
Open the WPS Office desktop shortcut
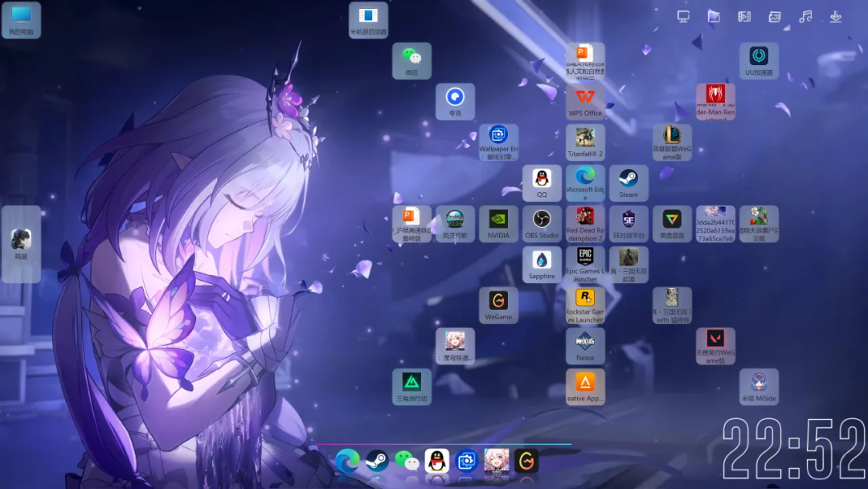click(x=585, y=101)
